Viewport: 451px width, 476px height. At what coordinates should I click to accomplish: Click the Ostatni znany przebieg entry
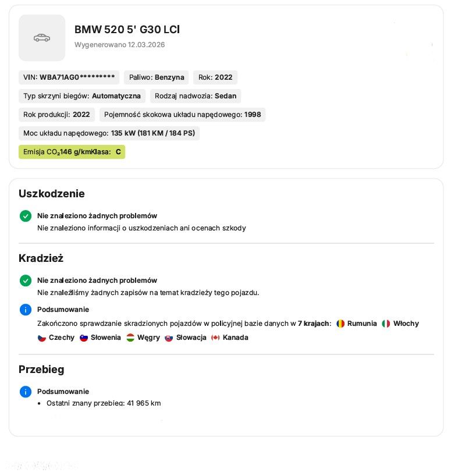(x=104, y=403)
